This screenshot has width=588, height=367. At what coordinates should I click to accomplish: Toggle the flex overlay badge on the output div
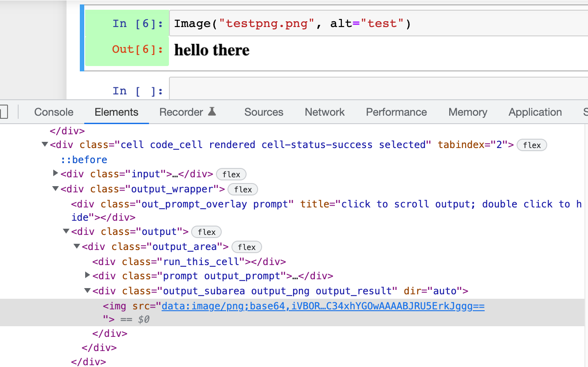tap(206, 232)
